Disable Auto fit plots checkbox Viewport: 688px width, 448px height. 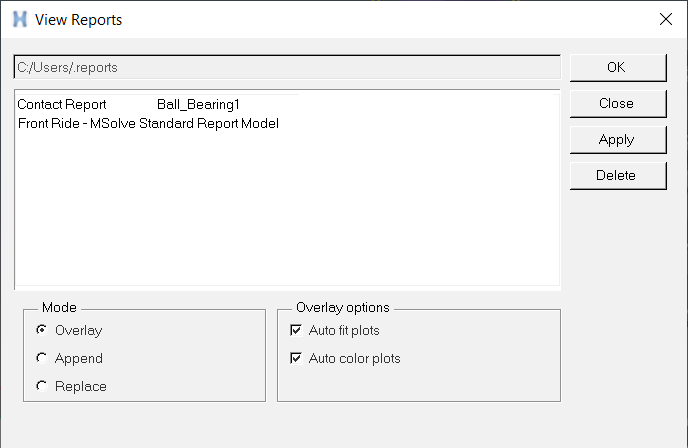tap(295, 330)
